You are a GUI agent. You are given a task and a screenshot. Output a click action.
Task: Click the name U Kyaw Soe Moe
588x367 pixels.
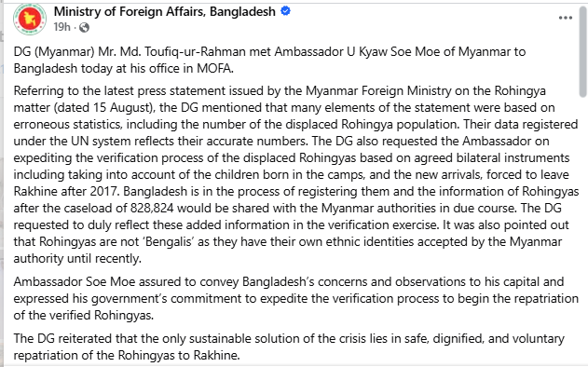point(393,52)
